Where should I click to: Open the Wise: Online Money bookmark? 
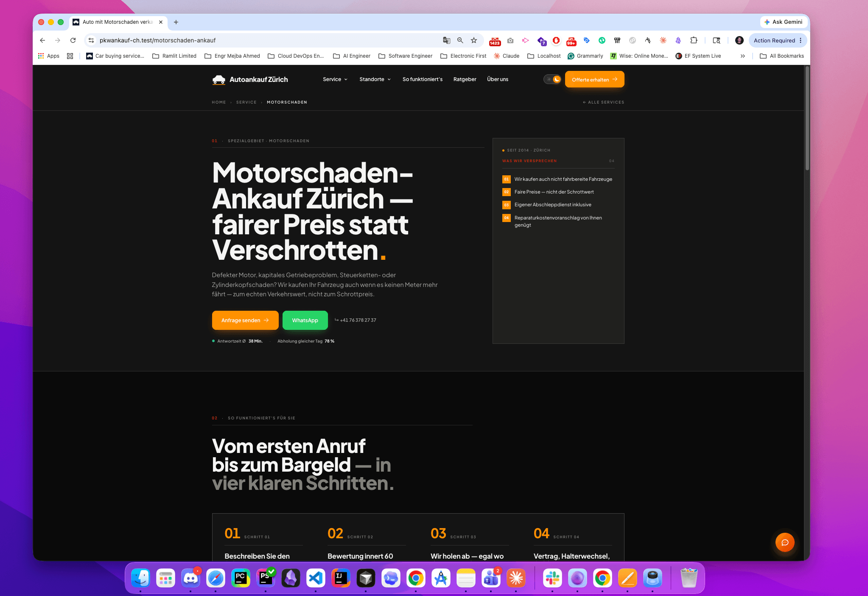(639, 56)
